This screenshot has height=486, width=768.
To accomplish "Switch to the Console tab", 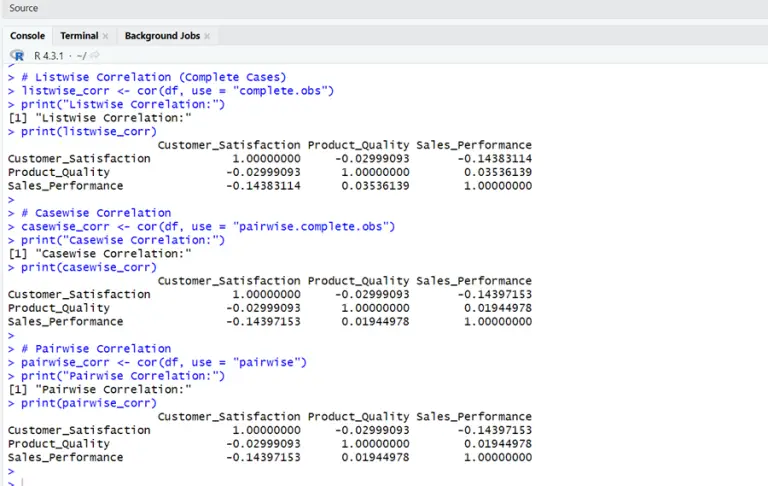I will pos(27,36).
